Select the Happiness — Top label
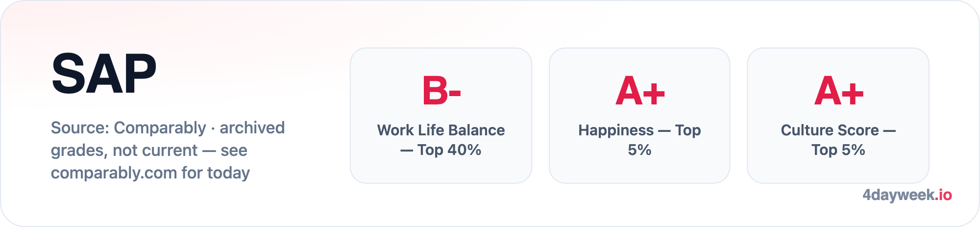Image resolution: width=980 pixels, height=227 pixels. tap(639, 130)
